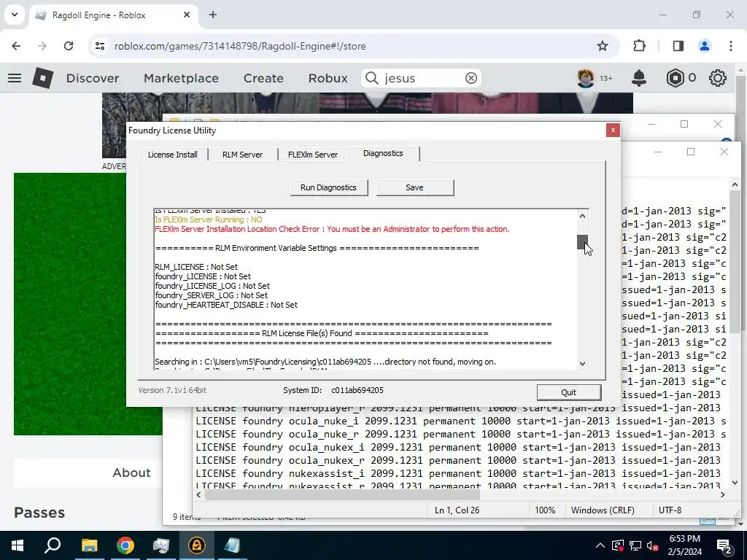This screenshot has height=560, width=747.
Task: Click diagnostics log scroll up arrow
Action: click(582, 216)
